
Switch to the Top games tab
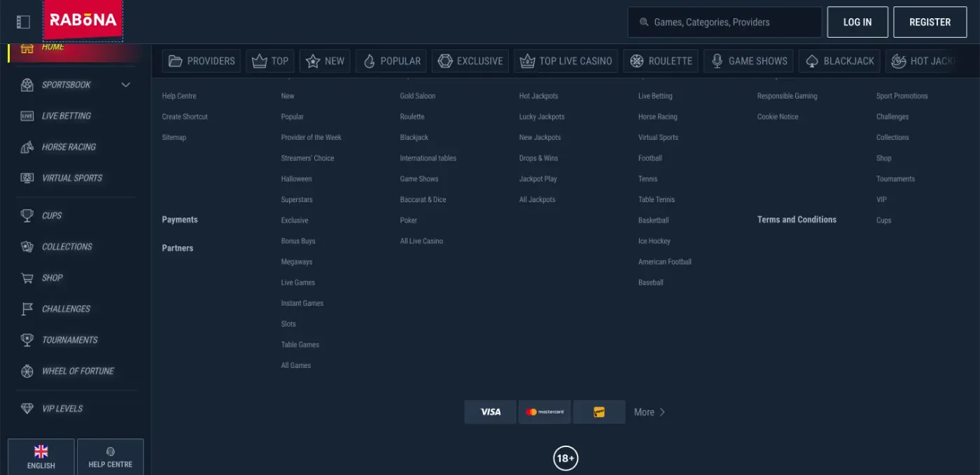click(x=270, y=61)
